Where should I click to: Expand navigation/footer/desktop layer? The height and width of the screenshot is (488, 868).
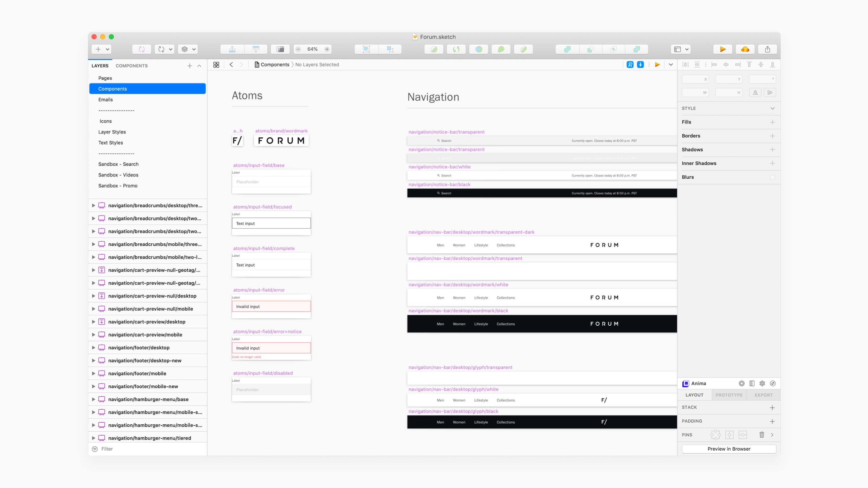[94, 348]
